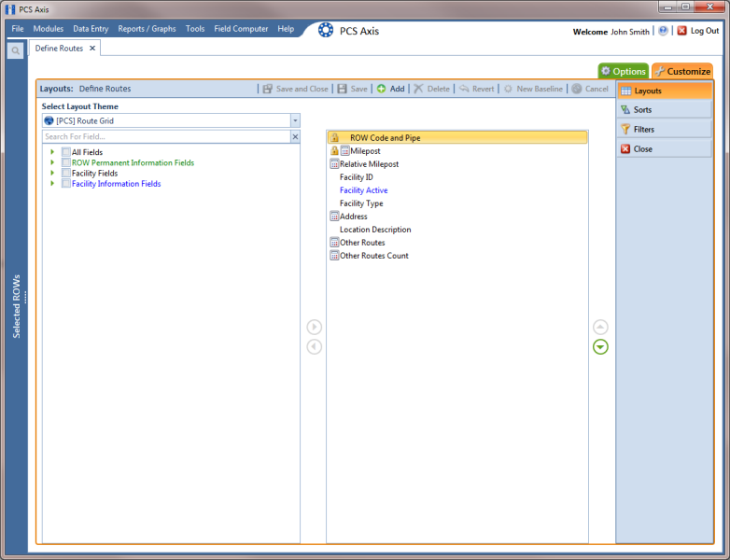Open the Tools menu
The image size is (730, 560).
(195, 28)
